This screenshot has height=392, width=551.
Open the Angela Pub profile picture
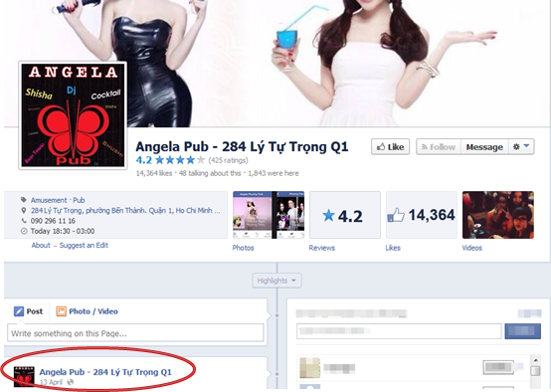73,115
